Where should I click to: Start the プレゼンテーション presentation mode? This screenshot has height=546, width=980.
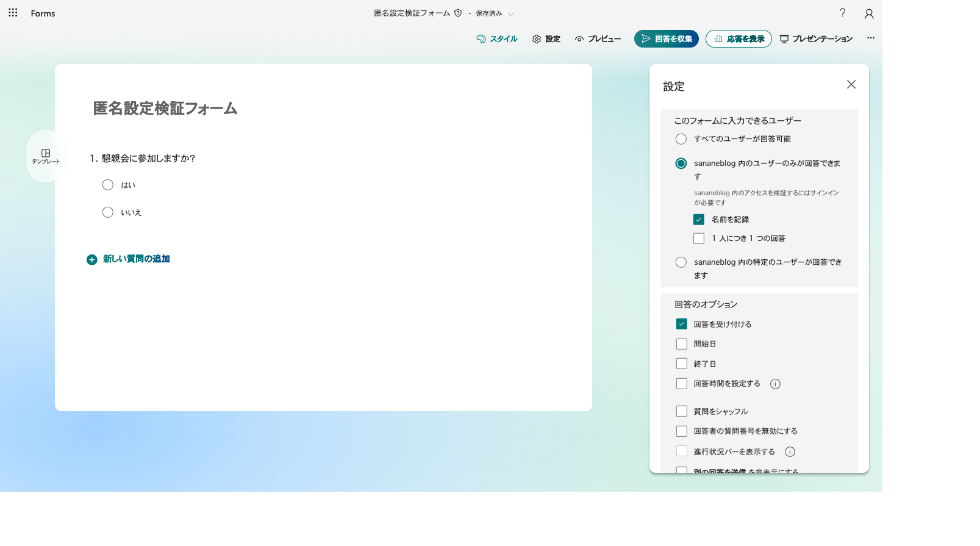816,39
